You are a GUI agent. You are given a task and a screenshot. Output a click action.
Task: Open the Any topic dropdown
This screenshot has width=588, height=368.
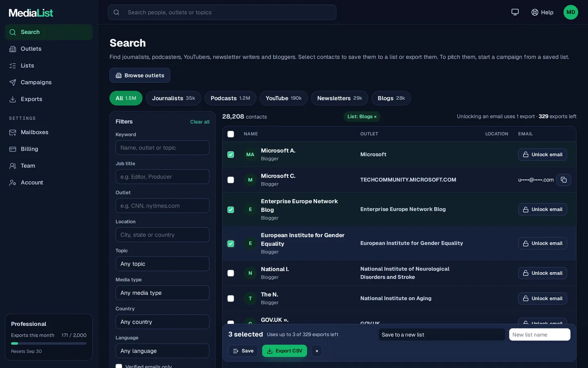[x=163, y=264]
